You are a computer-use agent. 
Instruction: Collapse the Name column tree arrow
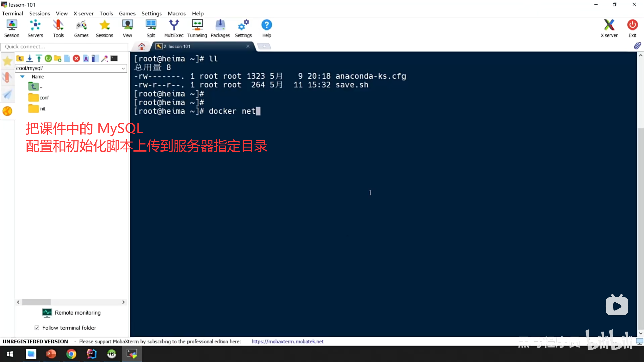point(22,77)
